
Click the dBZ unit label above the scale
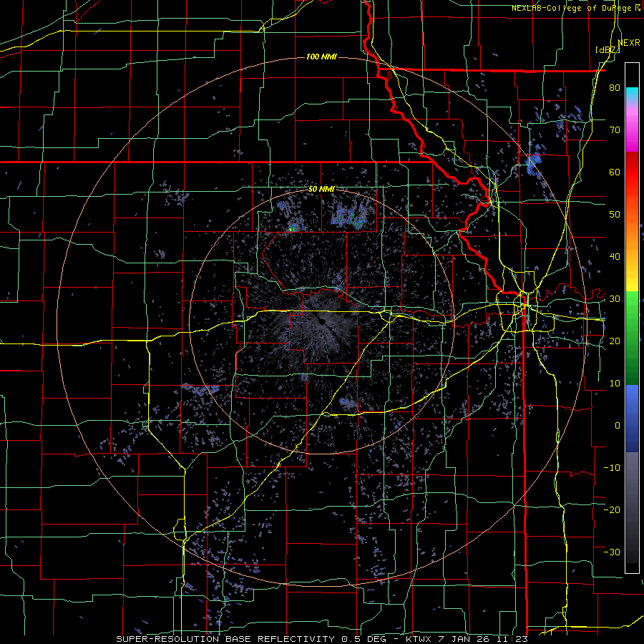coord(608,50)
